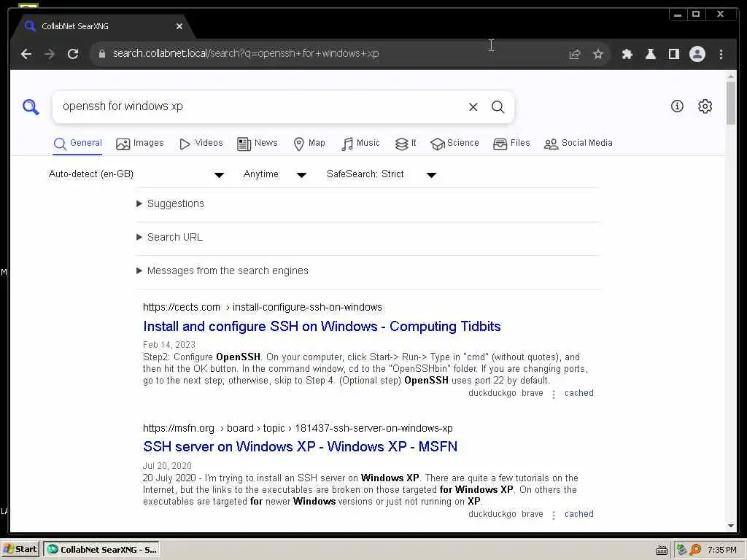Image resolution: width=747 pixels, height=560 pixels.
Task: Click the orange magnifier tray icon
Action: 695,550
